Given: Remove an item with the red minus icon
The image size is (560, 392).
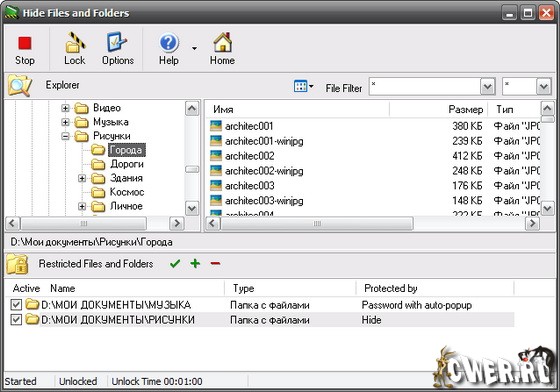Looking at the screenshot, I should [215, 264].
